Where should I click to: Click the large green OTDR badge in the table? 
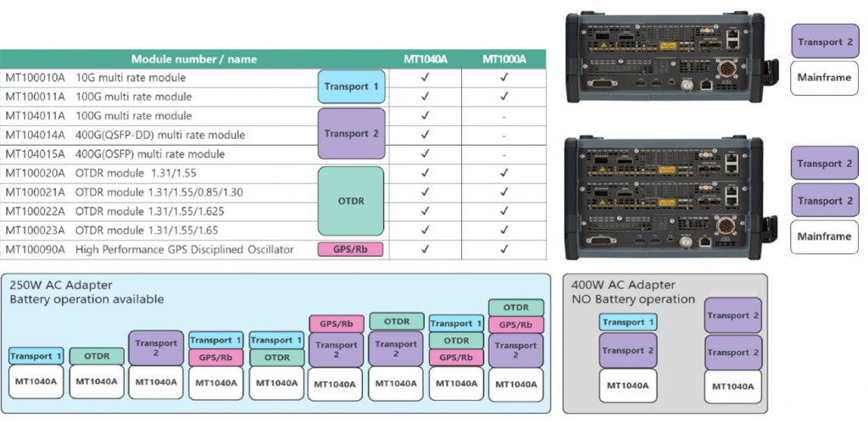(351, 201)
